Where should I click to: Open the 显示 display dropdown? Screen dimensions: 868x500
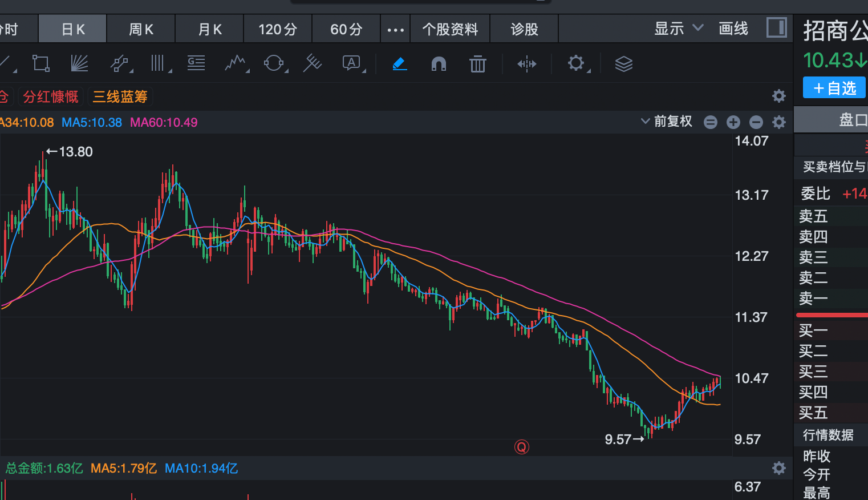click(678, 29)
